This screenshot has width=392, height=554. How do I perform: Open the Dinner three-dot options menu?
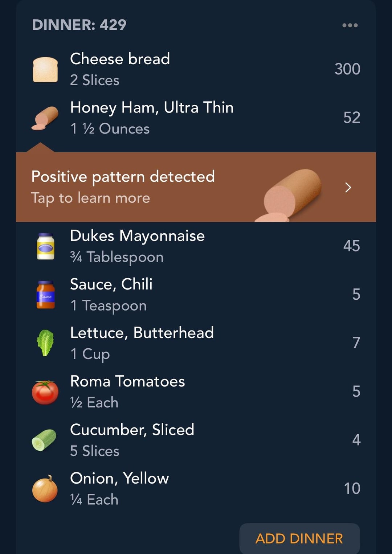(x=350, y=25)
